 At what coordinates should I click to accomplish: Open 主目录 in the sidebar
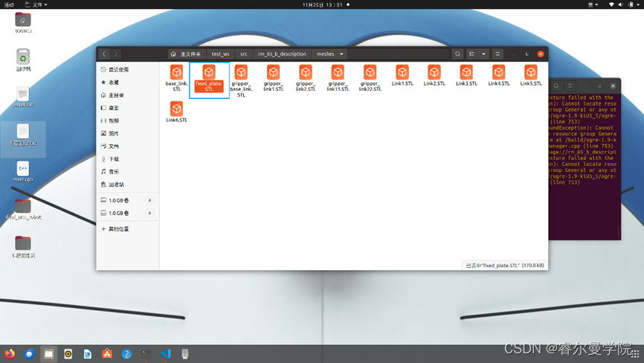[128, 95]
